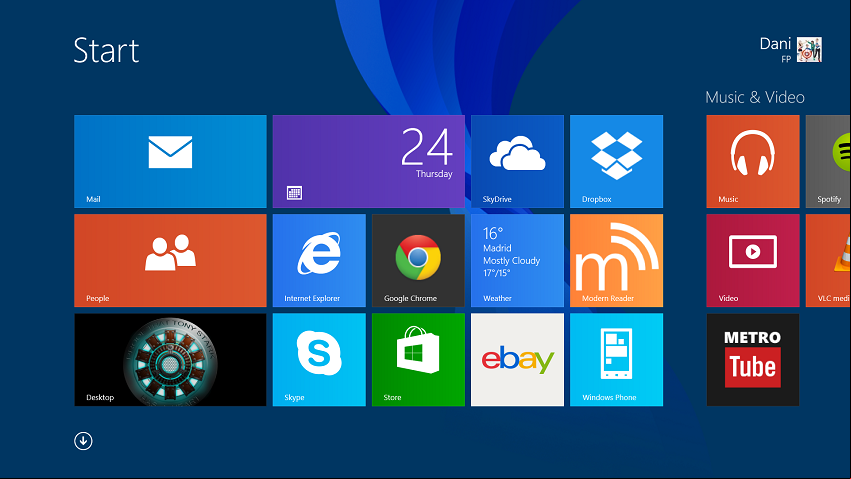Click the user profile picture
This screenshot has height=479, width=851.
point(809,50)
